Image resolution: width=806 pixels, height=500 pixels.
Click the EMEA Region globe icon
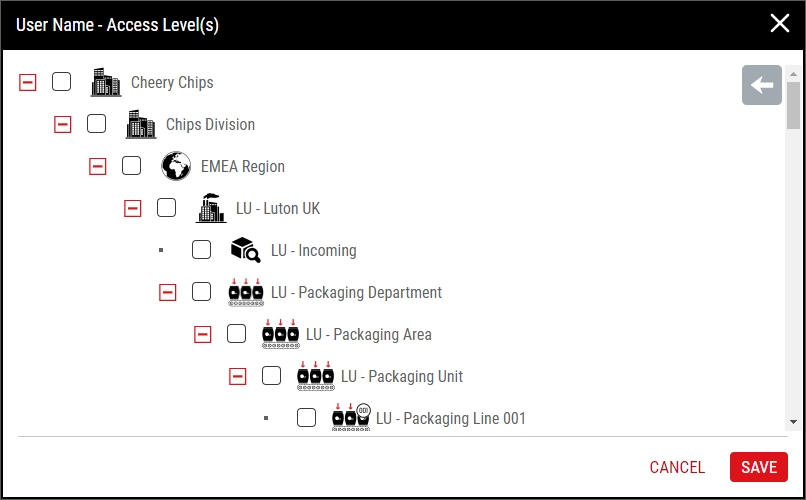point(176,166)
